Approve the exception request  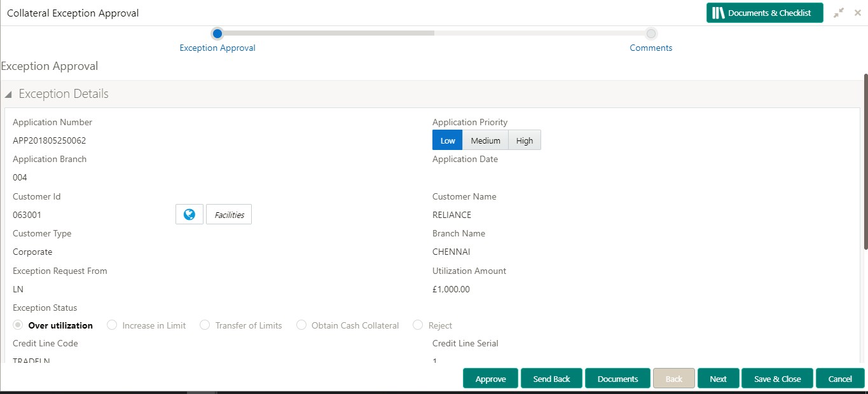click(x=491, y=378)
